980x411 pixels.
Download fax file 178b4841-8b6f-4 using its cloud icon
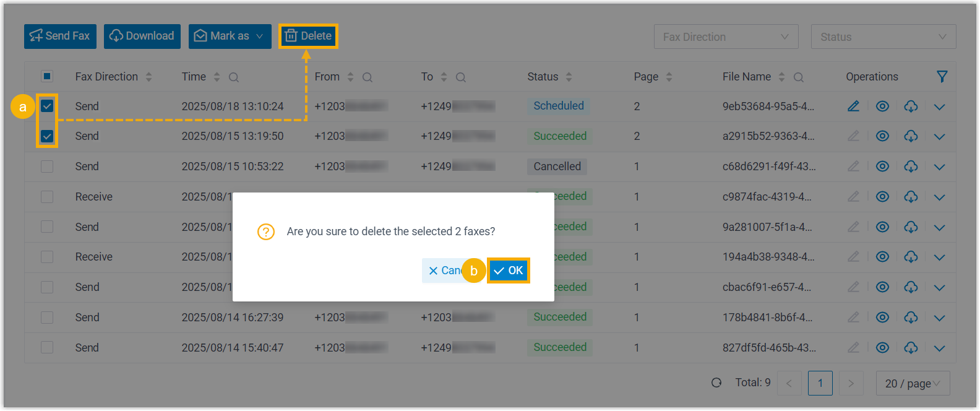(x=911, y=318)
